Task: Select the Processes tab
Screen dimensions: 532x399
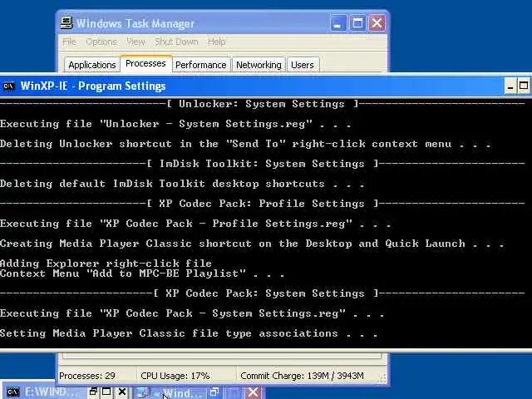Action: (x=145, y=63)
